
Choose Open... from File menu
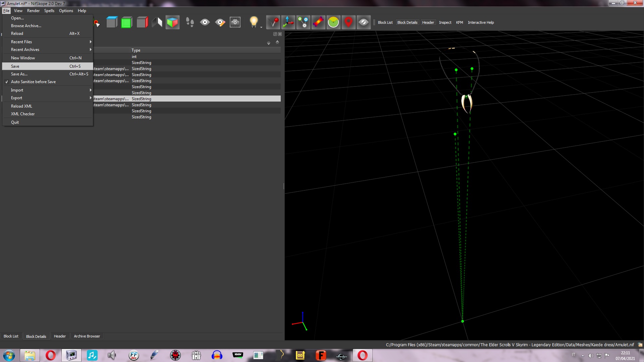(x=48, y=18)
